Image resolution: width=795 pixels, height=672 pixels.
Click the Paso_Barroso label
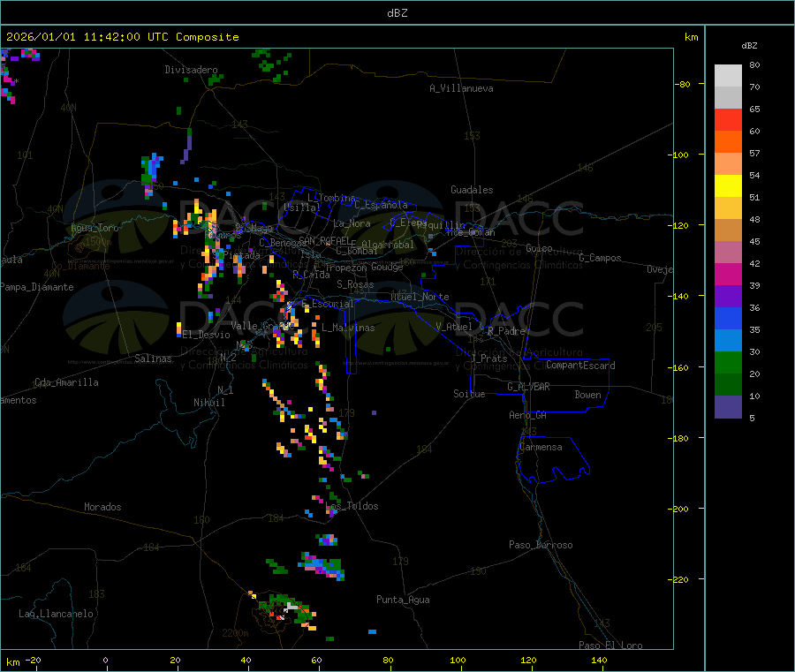click(541, 545)
